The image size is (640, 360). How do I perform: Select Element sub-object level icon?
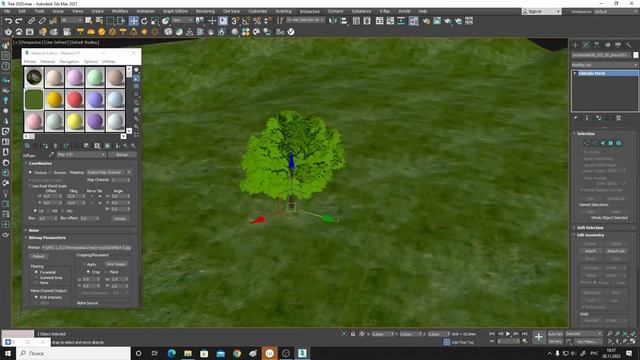[619, 143]
